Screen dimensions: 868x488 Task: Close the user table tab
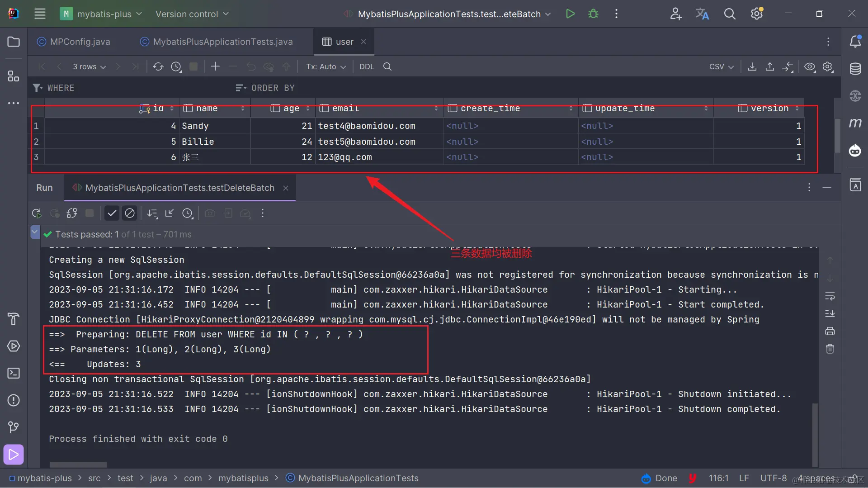pyautogui.click(x=363, y=42)
